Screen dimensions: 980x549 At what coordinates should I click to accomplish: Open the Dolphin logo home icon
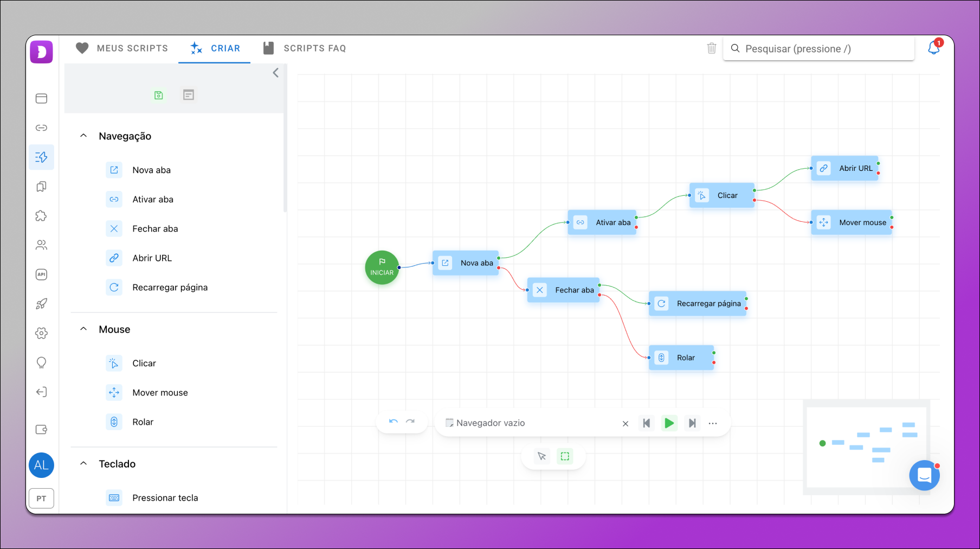pos(41,52)
